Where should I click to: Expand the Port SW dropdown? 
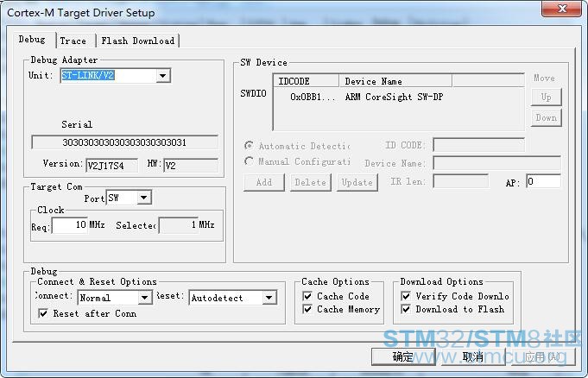pos(144,198)
